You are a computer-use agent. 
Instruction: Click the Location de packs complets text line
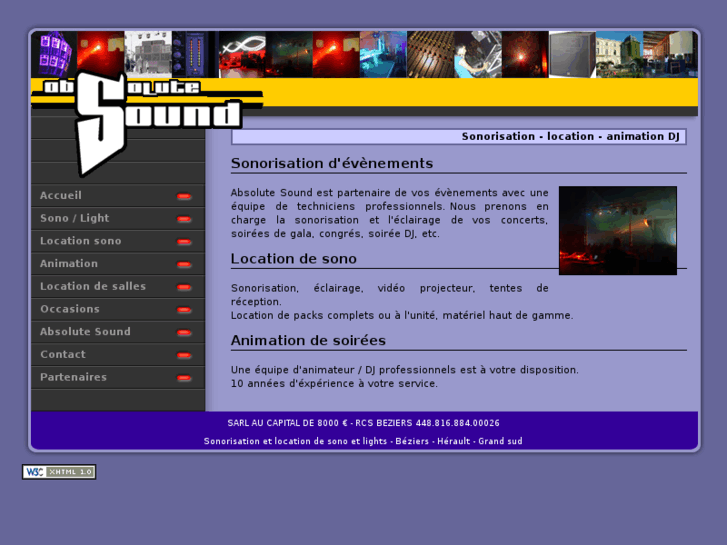pos(402,315)
